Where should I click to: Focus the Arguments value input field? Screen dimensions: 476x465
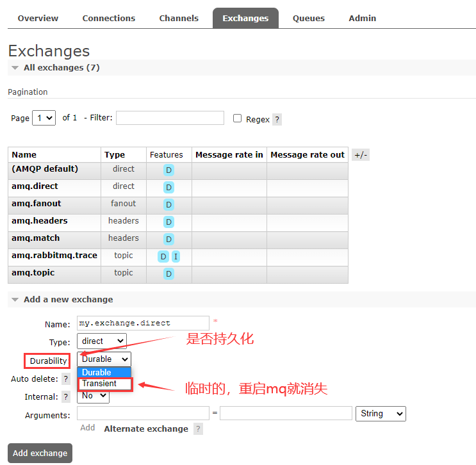pyautogui.click(x=286, y=413)
